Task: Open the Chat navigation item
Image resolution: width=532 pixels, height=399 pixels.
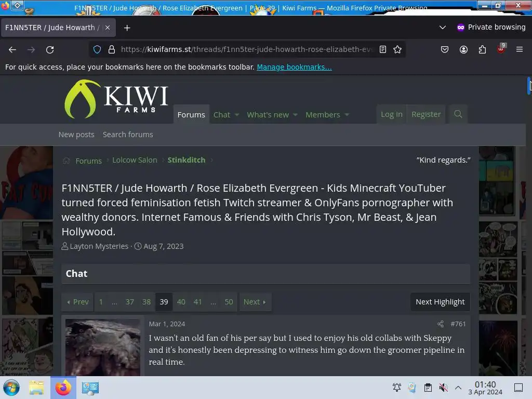Action: (221, 115)
